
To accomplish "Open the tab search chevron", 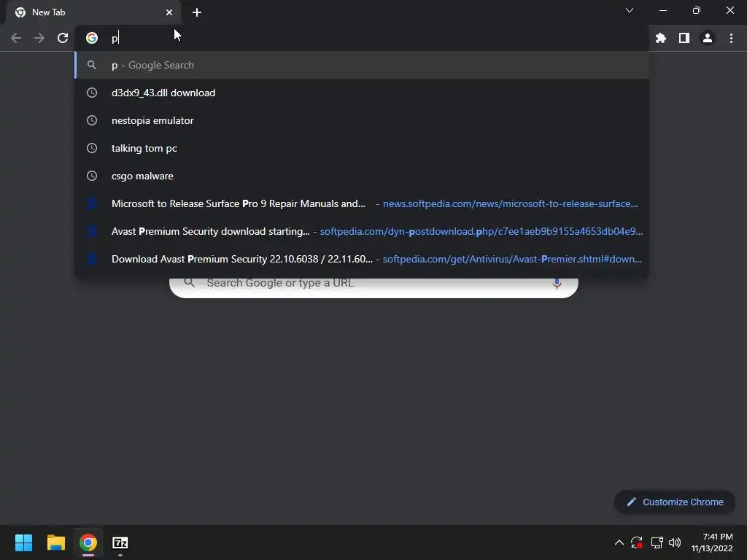I will 630,10.
